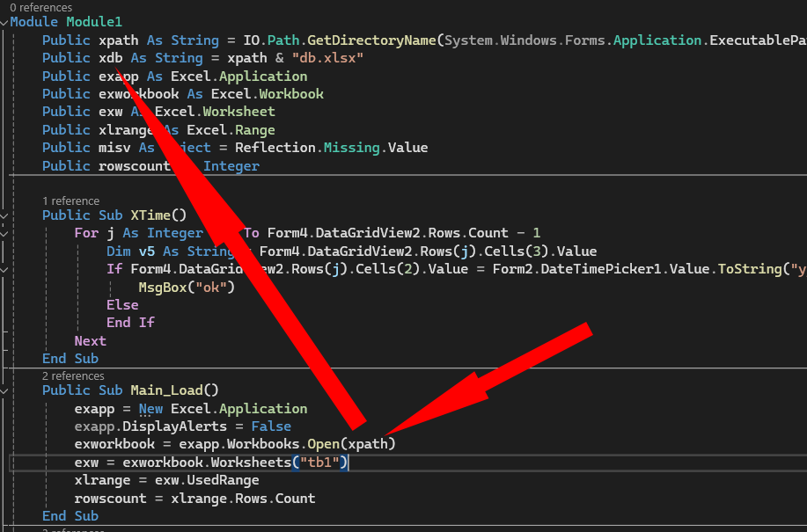Click the 'Main_Load' sub name
807x532 pixels.
tap(166, 390)
